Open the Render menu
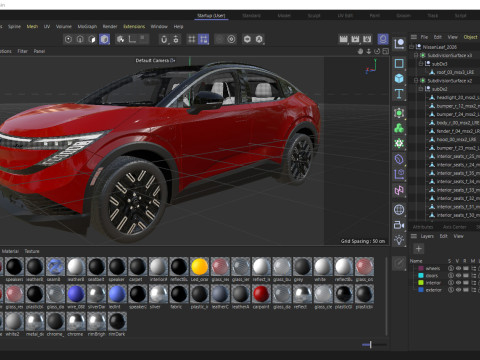The image size is (480, 360). tap(110, 26)
